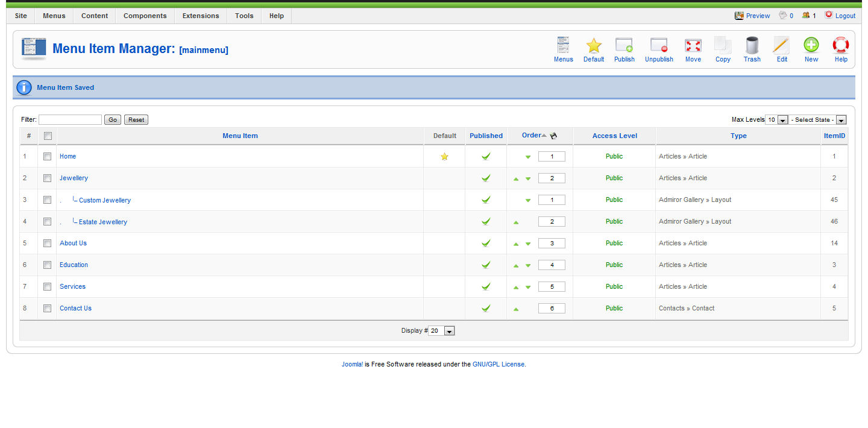Check the Education row checkbox
868x428 pixels.
pyautogui.click(x=48, y=265)
